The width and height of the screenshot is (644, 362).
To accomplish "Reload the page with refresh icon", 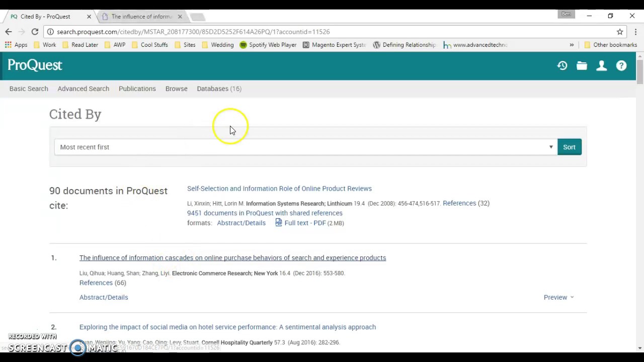I will [x=35, y=32].
